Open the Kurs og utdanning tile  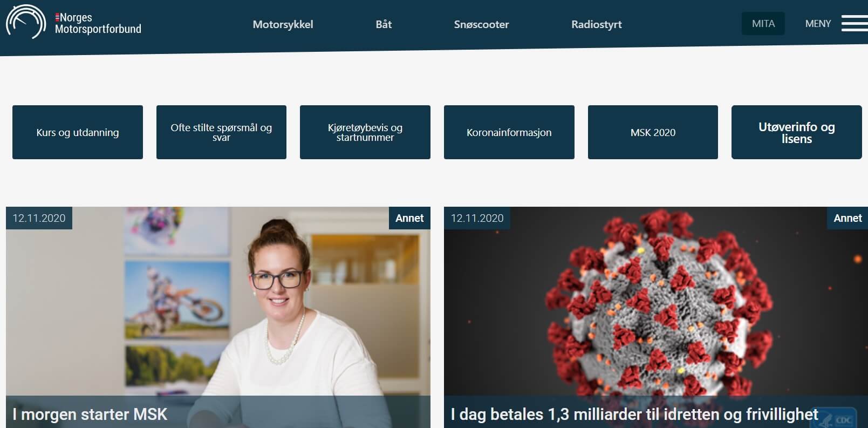78,132
